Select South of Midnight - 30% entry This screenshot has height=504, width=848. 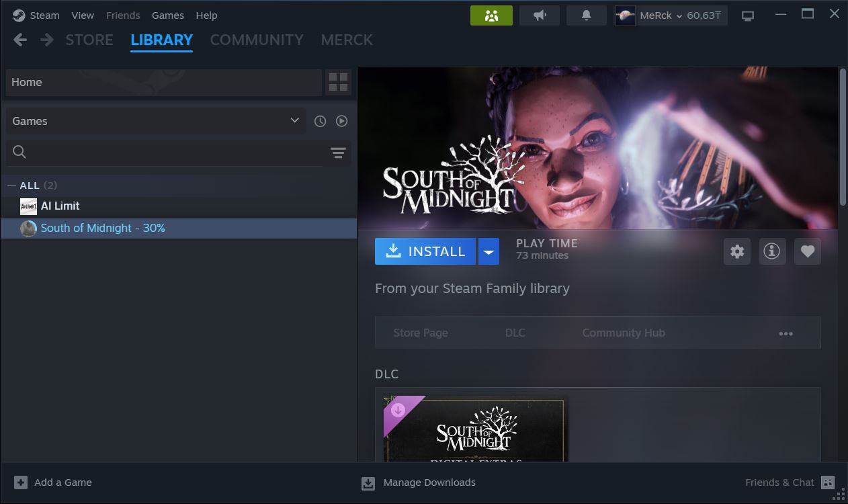(178, 228)
